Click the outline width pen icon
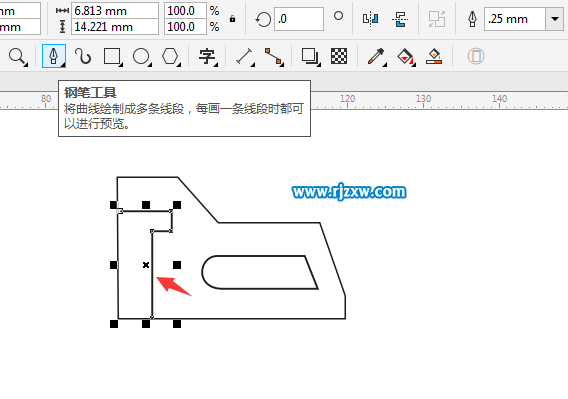Viewport: 568px width, 399px height. [472, 18]
